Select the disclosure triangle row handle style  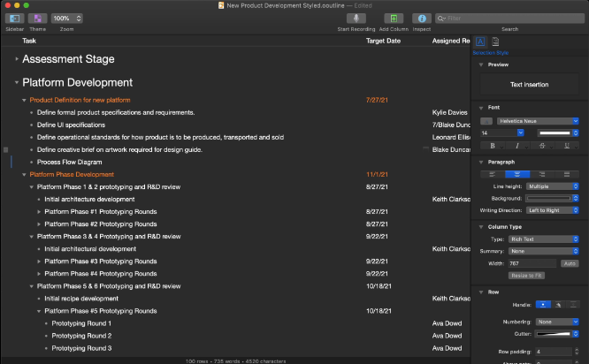[x=558, y=305]
